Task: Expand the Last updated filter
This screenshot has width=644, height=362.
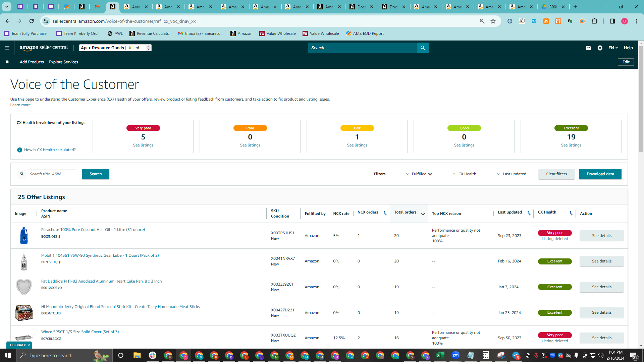Action: pos(512,174)
